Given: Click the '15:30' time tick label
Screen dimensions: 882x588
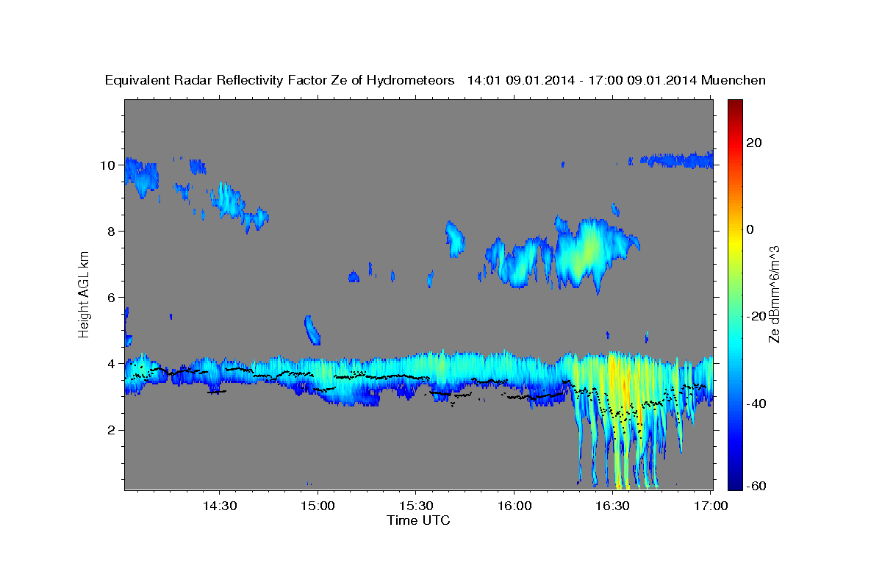Looking at the screenshot, I should [415, 506].
